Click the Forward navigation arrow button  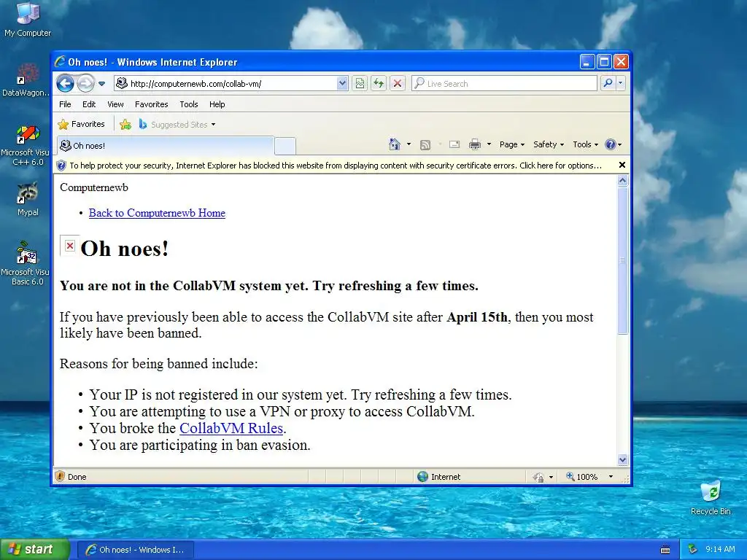pyautogui.click(x=86, y=83)
